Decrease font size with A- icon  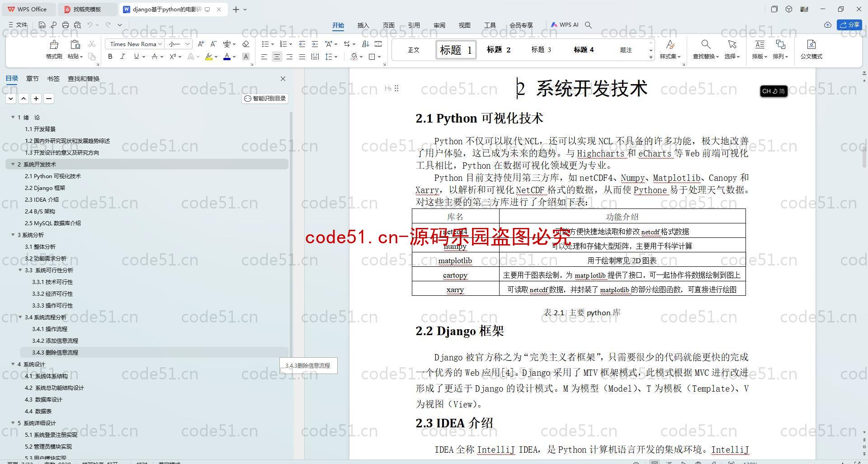click(213, 44)
